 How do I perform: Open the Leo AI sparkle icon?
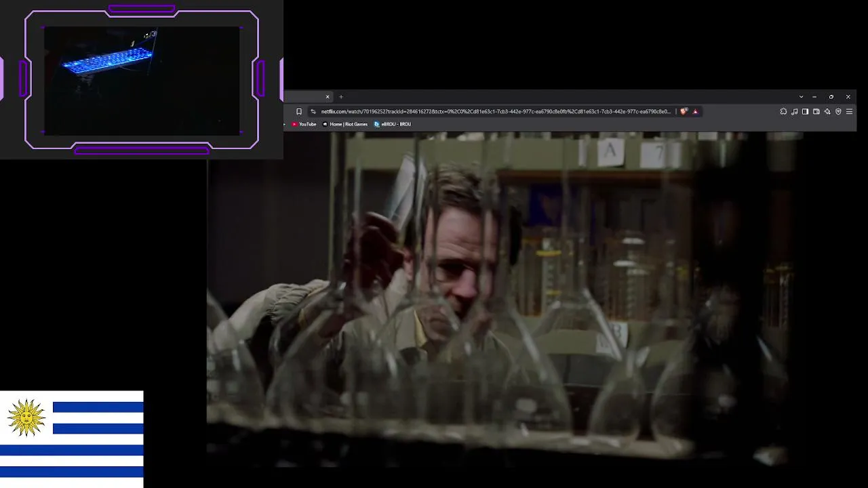click(827, 112)
